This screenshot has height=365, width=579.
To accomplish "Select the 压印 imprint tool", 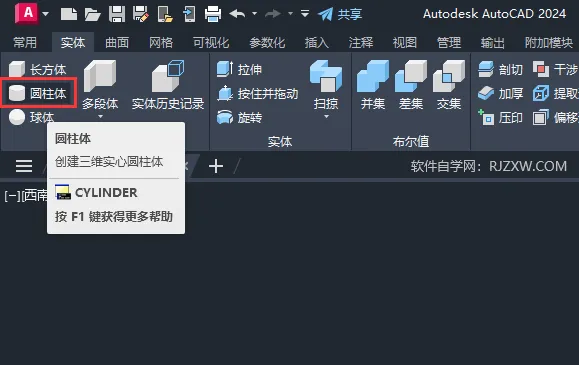I will coord(500,118).
